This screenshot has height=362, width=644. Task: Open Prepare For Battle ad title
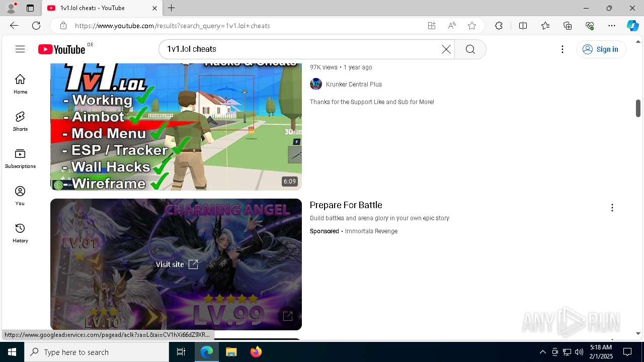point(346,205)
